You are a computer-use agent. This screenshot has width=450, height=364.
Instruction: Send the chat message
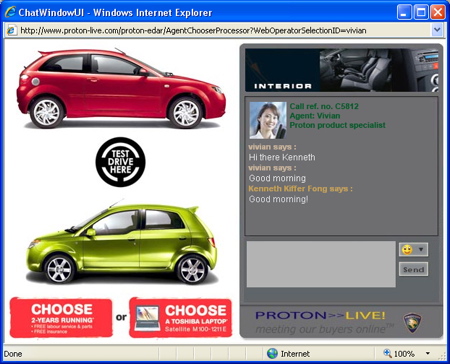click(413, 269)
